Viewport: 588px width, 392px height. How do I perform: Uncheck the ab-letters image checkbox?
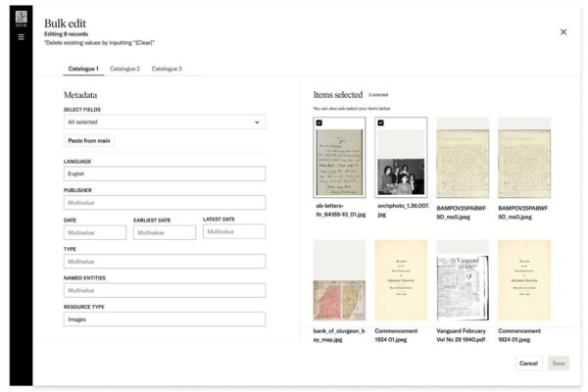[319, 123]
